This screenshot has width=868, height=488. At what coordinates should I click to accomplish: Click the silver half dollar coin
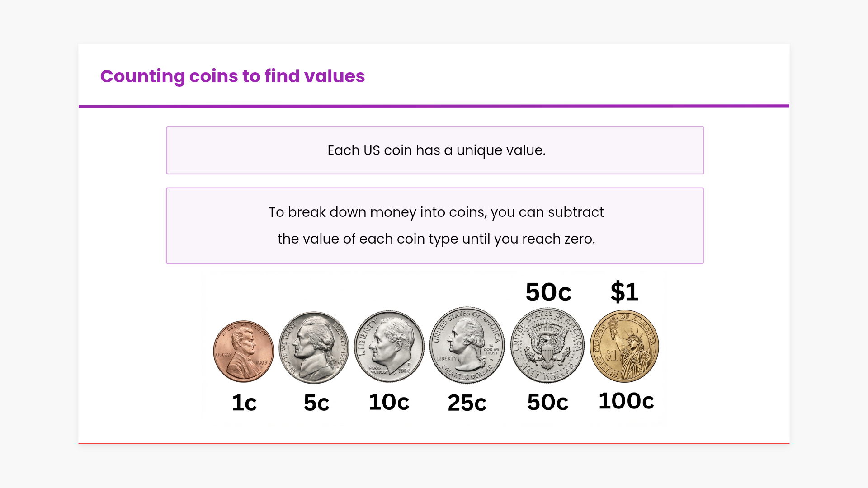(547, 346)
